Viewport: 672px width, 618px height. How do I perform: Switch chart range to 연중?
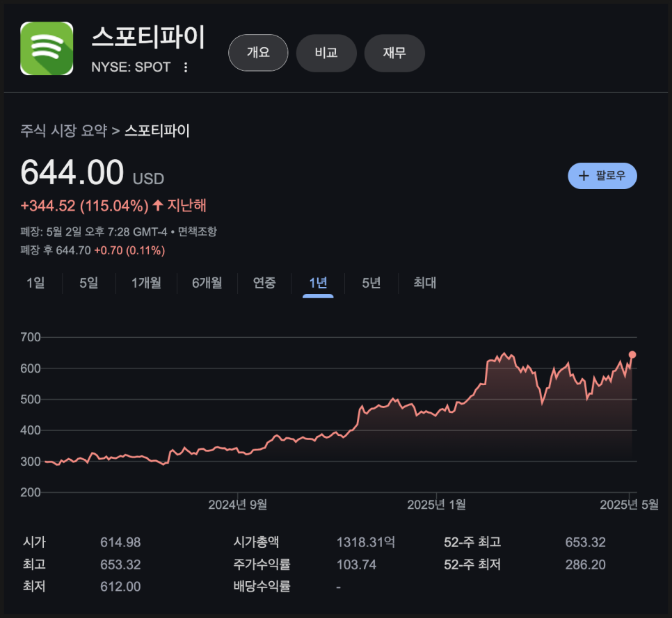click(x=264, y=283)
